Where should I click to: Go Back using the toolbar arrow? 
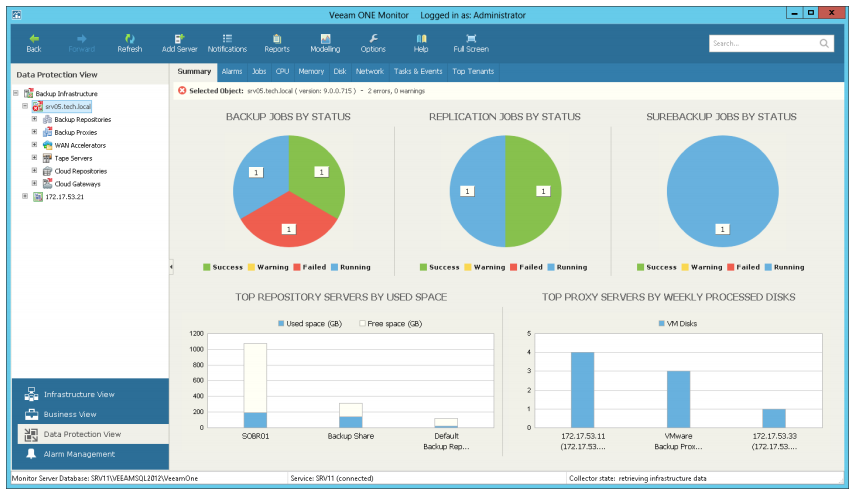click(34, 43)
